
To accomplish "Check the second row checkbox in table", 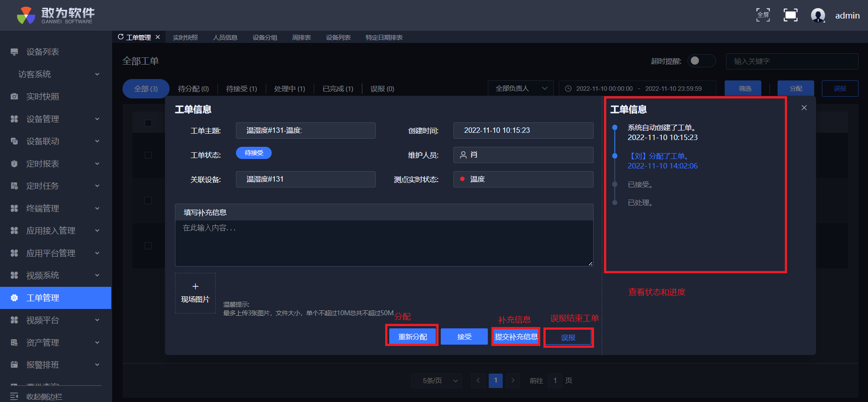I will 148,201.
